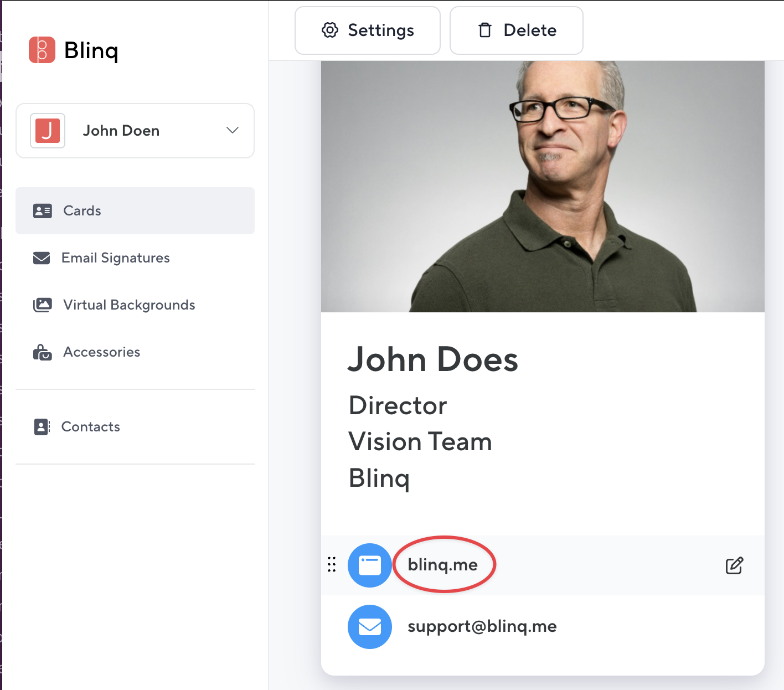Edit the blinq.me field
The height and width of the screenshot is (690, 784).
coord(735,565)
